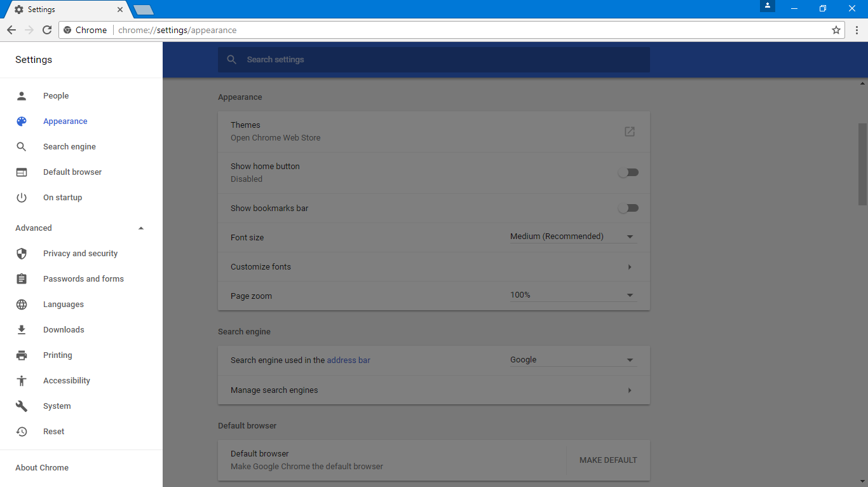The height and width of the screenshot is (487, 868).
Task: Open the address bar search engine dropdown
Action: tap(573, 360)
